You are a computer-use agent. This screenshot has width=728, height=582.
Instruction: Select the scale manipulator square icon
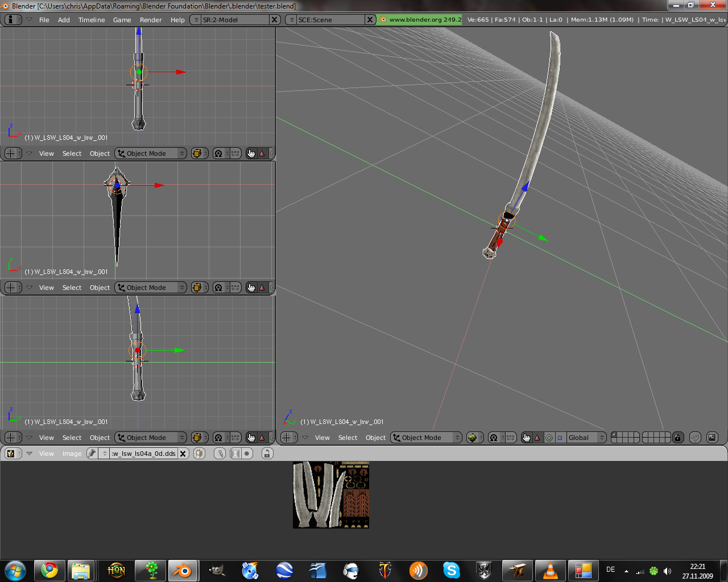(x=560, y=438)
